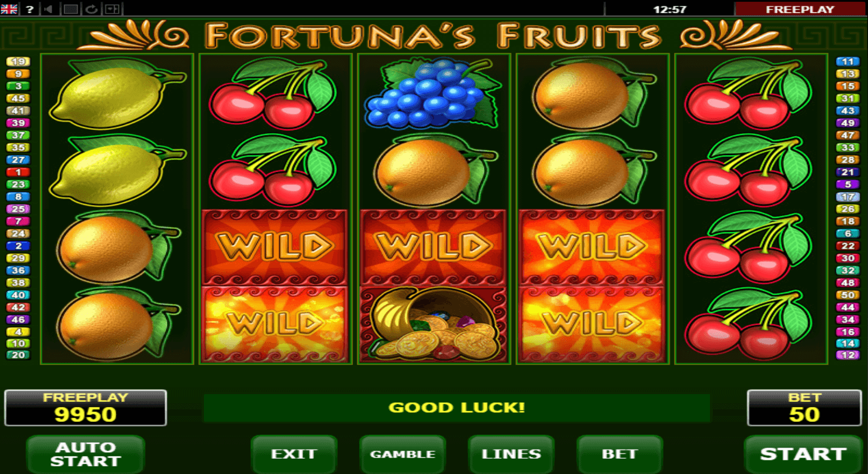
Task: Click the circular reload arrow icon
Action: point(91,9)
